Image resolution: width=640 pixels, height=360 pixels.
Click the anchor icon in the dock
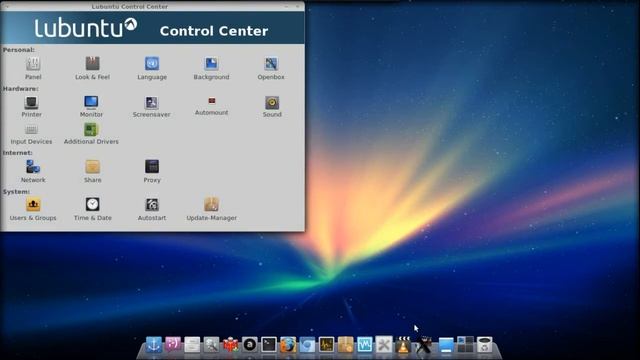154,345
